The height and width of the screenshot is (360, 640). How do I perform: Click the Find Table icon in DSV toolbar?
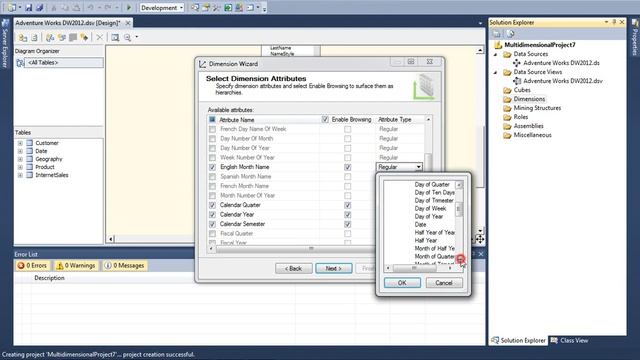pos(115,38)
